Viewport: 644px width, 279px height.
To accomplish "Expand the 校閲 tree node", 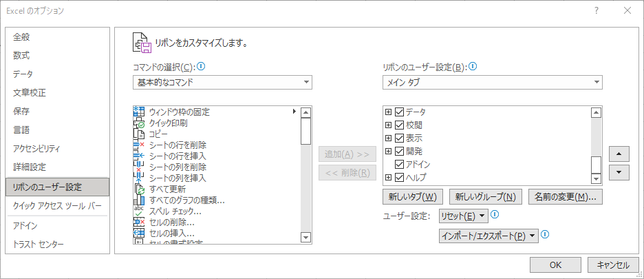I will [x=388, y=125].
